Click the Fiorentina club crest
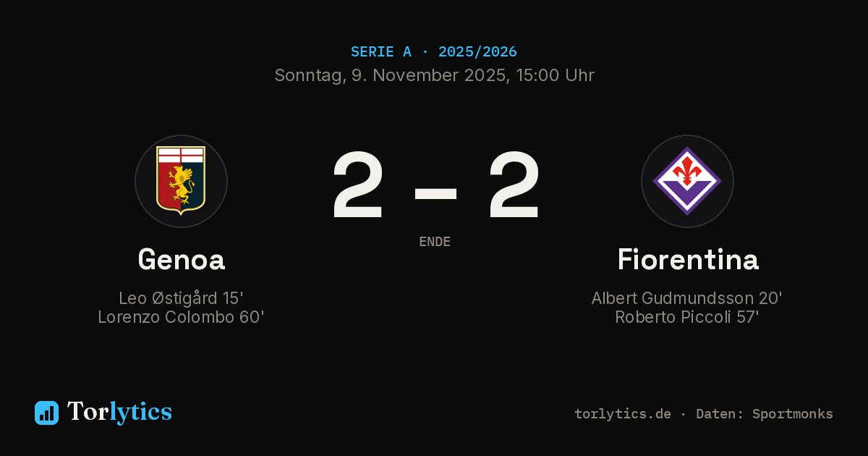This screenshot has width=868, height=456. pyautogui.click(x=687, y=181)
